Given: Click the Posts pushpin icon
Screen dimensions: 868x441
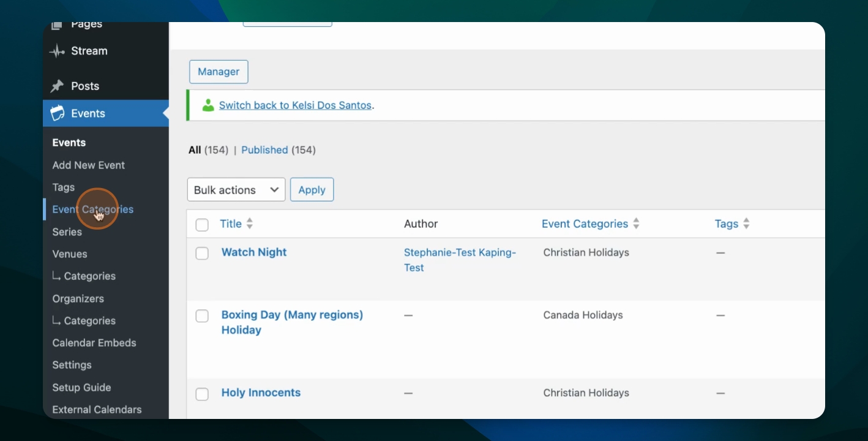Looking at the screenshot, I should click(57, 86).
